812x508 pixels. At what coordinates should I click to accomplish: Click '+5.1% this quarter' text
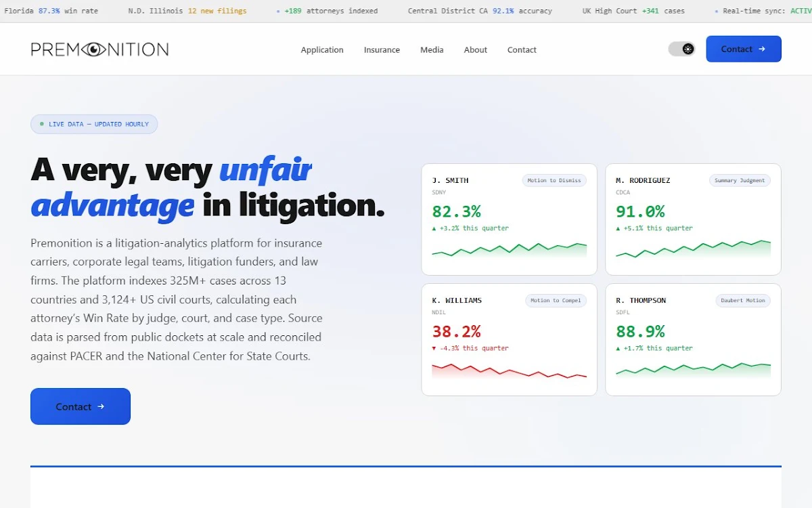click(x=654, y=228)
